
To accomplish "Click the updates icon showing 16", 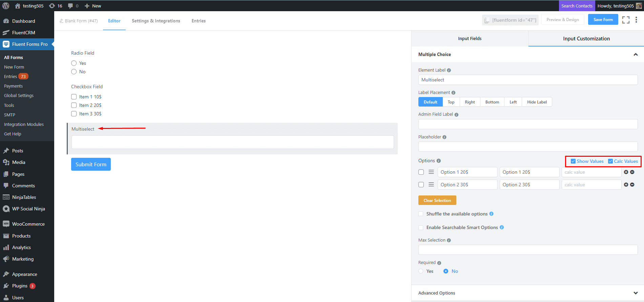I will [56, 6].
